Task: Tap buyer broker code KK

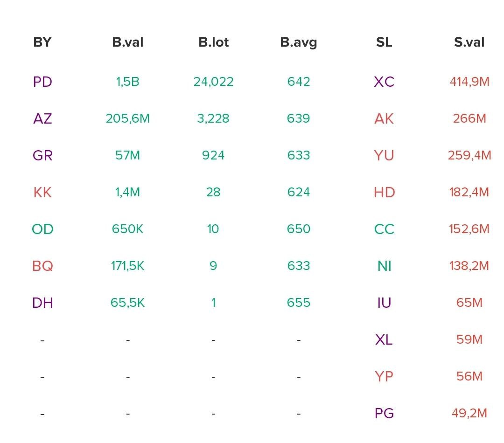Action: pos(42,192)
